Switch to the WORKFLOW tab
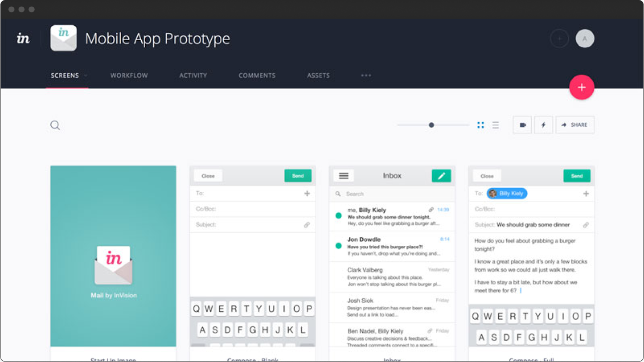 [129, 76]
